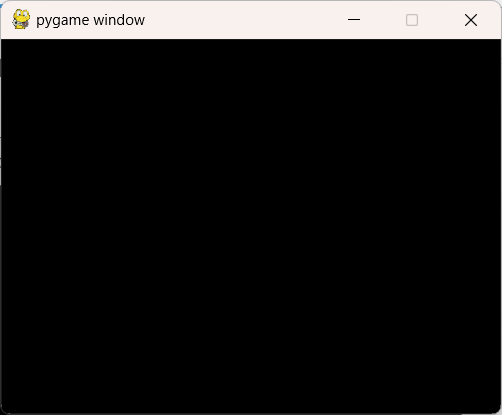Image resolution: width=502 pixels, height=415 pixels.
Task: Select the yellow snake icon in the title bar
Action: 21,19
